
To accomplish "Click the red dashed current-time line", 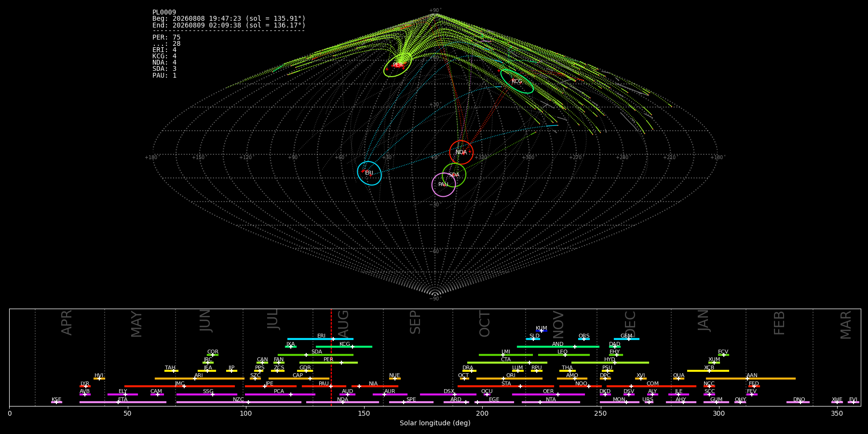I will [331, 357].
